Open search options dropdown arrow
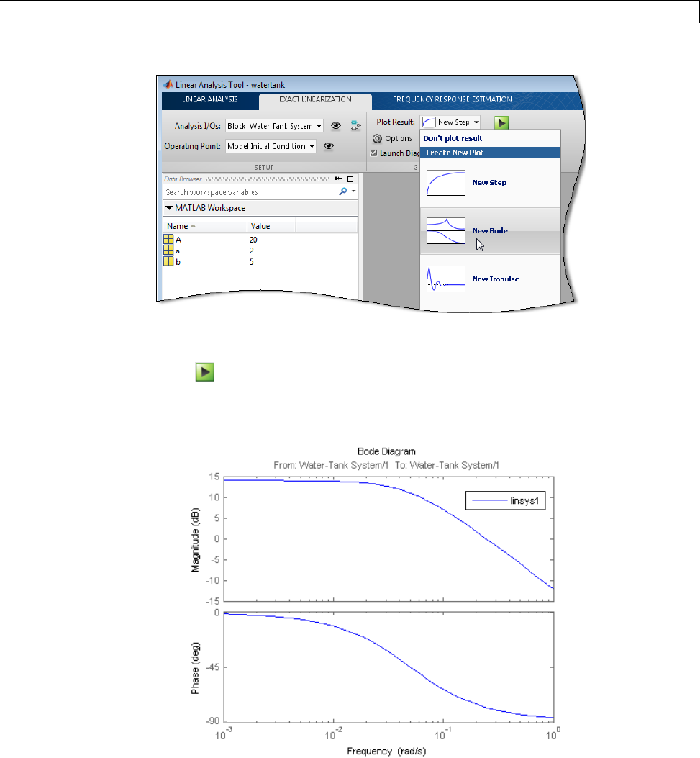700x758 pixels. [354, 191]
